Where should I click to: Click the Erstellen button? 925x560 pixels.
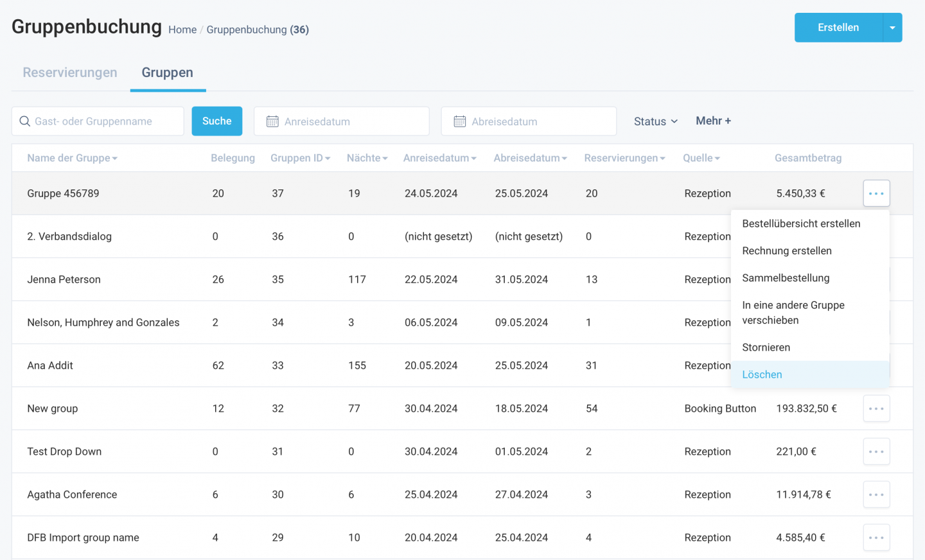[x=838, y=28]
